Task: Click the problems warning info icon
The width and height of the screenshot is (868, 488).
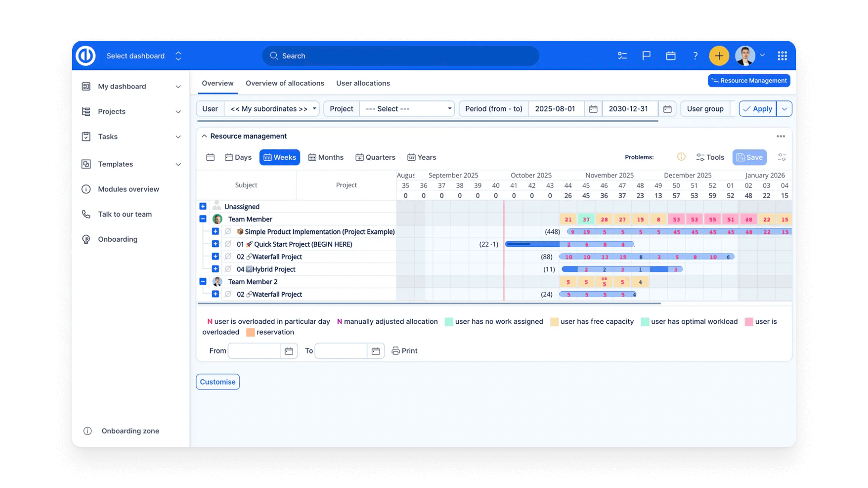Action: 681,157
